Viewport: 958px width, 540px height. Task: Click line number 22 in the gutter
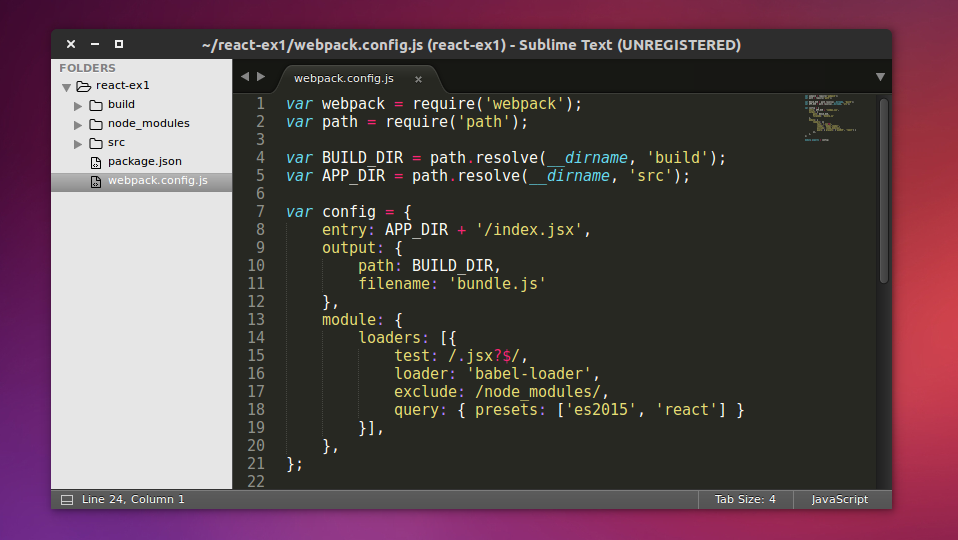256,481
